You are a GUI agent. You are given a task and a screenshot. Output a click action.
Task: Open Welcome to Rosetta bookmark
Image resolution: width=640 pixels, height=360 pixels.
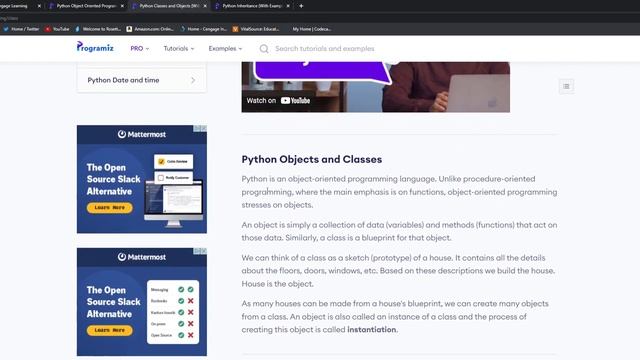point(98,29)
